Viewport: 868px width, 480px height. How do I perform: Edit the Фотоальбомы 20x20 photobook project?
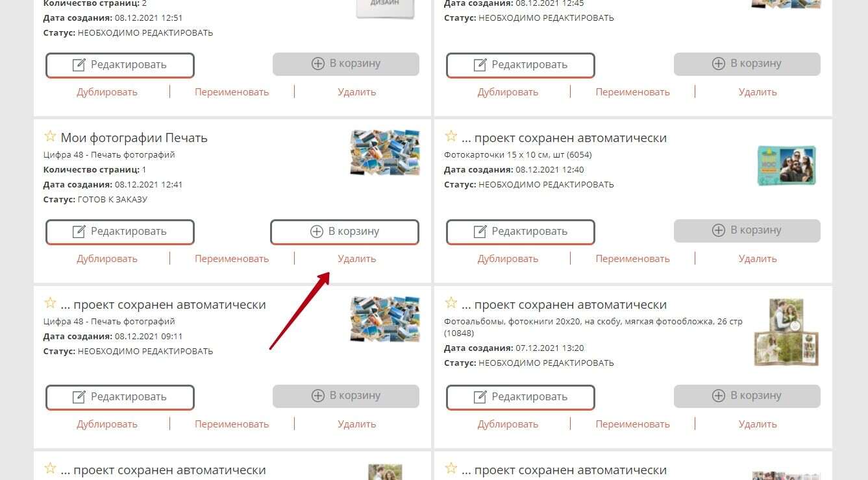tap(521, 398)
